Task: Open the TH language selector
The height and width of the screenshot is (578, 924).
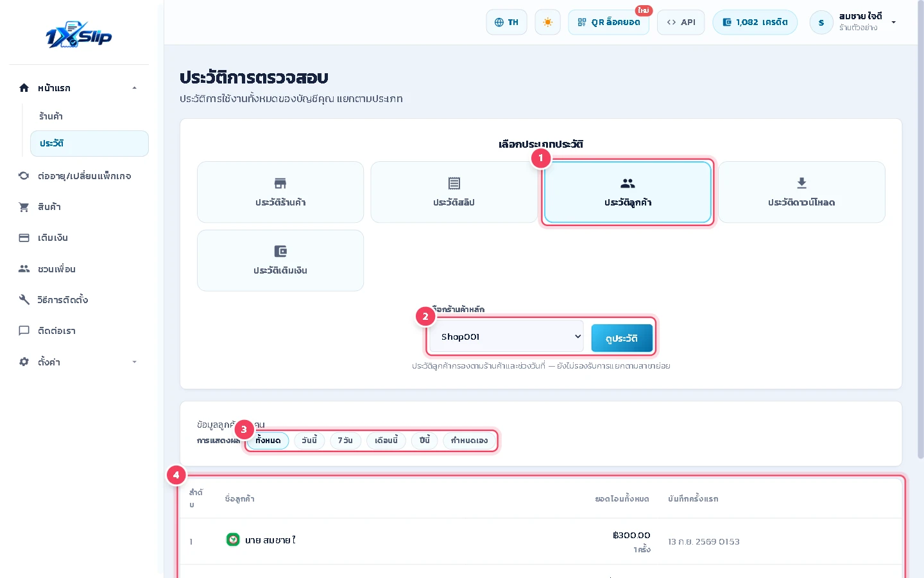Action: pos(507,22)
